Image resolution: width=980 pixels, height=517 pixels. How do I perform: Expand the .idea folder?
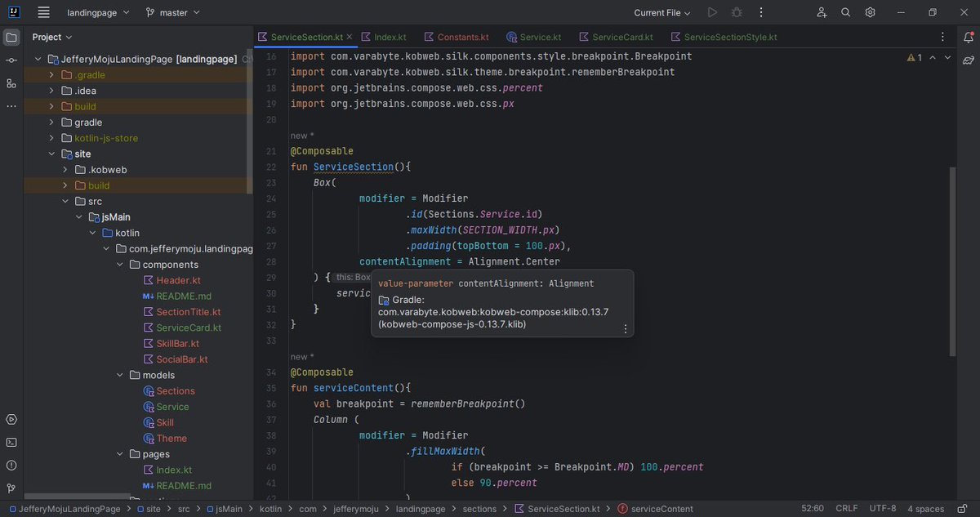coord(52,91)
